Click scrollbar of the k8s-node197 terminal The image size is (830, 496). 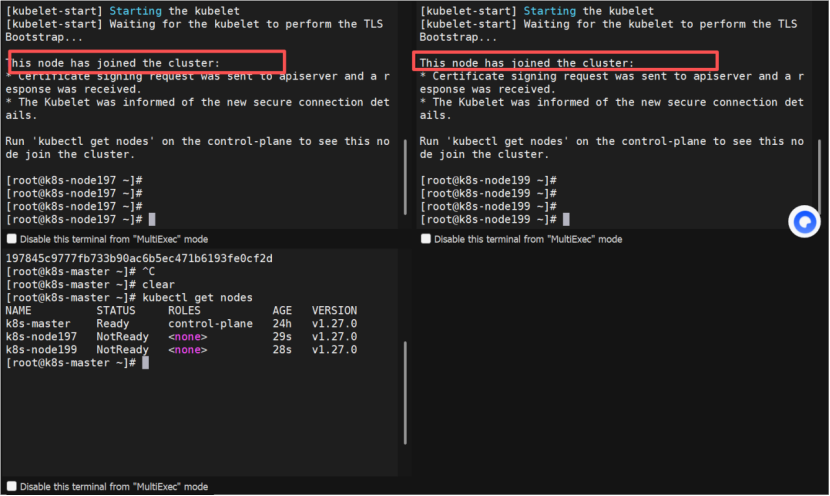(x=405, y=177)
